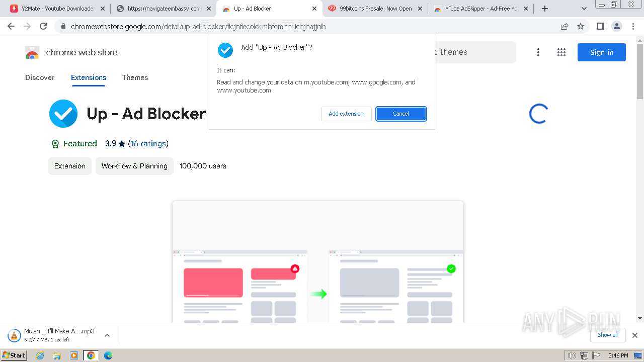Select the Extensions section
644x362 pixels.
(89, 77)
